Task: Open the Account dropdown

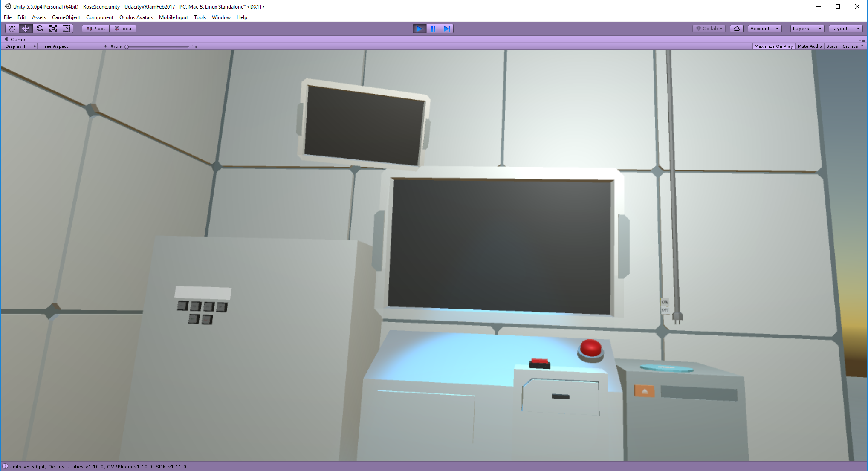Action: pyautogui.click(x=764, y=29)
